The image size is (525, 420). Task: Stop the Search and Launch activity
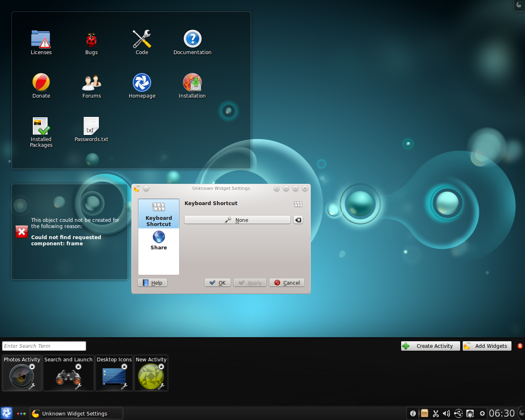point(78,367)
